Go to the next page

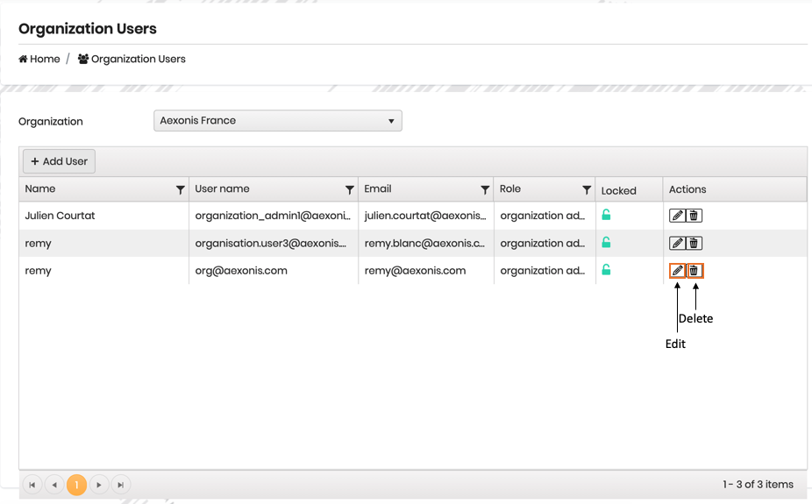[99, 485]
